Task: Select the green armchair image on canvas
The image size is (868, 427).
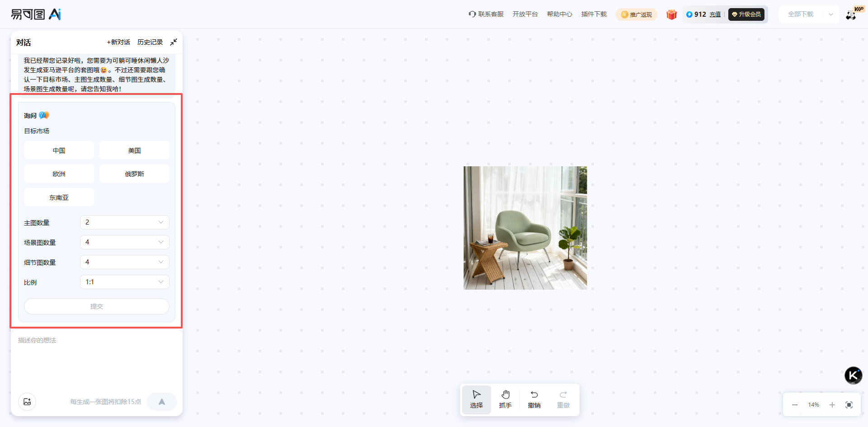Action: (525, 228)
